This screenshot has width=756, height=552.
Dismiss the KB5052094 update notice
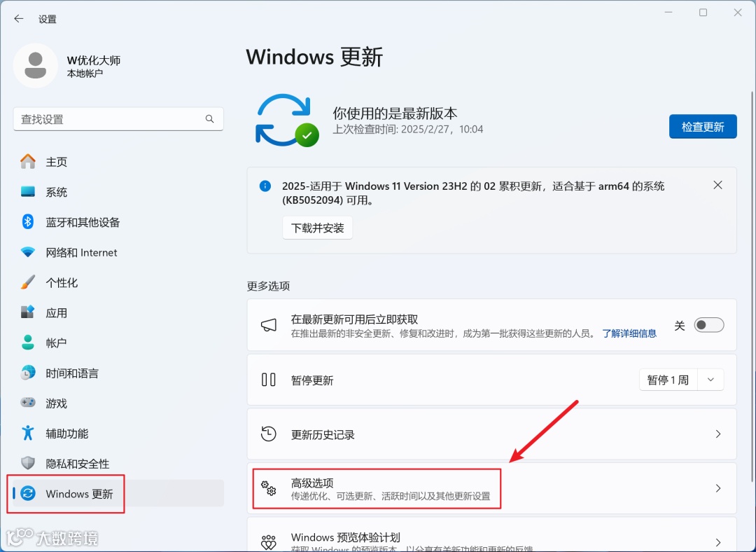pos(718,186)
